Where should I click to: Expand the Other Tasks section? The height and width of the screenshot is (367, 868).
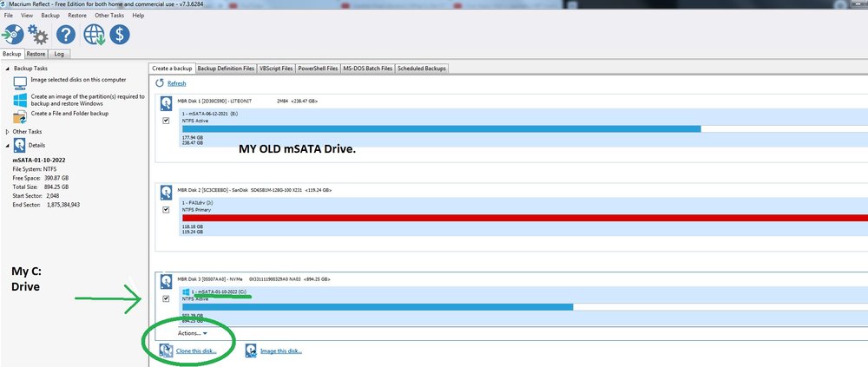pos(8,131)
